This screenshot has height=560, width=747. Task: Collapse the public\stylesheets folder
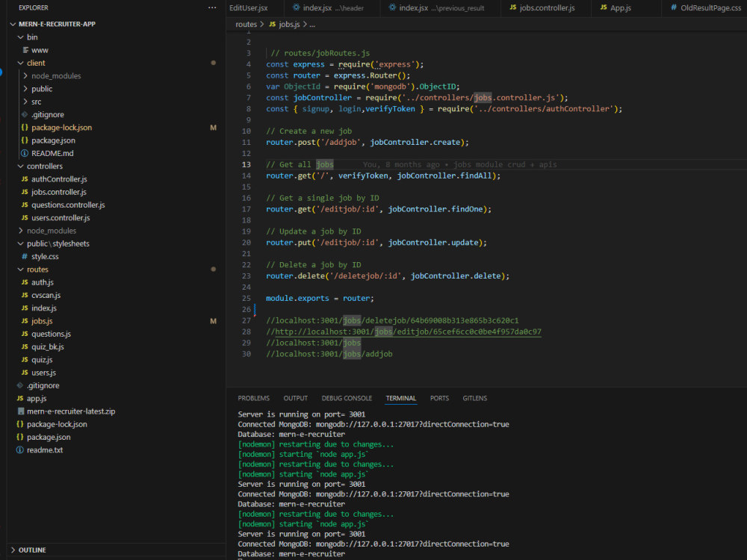point(20,243)
